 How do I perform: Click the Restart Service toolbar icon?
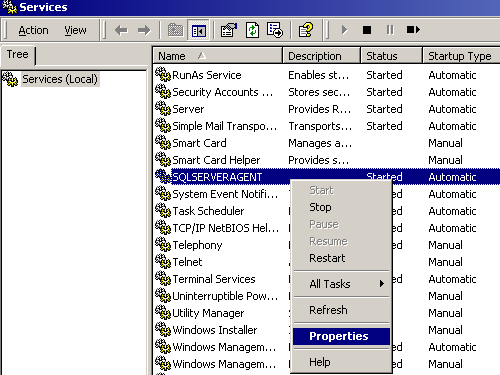point(413,30)
